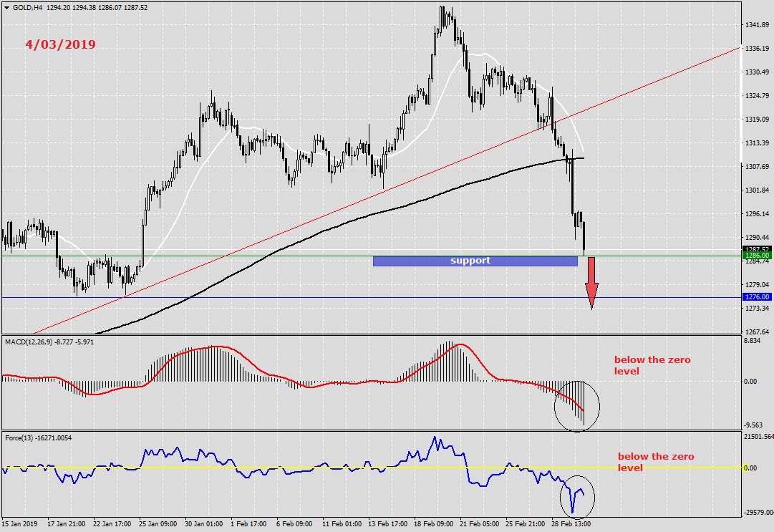Screen dimensions: 774x532
Task: Click the 1301.84 price axis label
Action: coord(758,190)
